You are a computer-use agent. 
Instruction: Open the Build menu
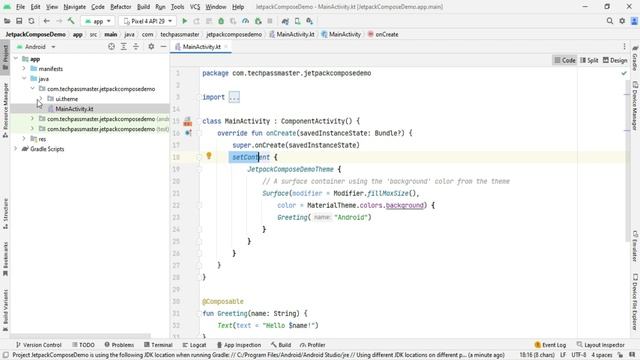pyautogui.click(x=143, y=7)
